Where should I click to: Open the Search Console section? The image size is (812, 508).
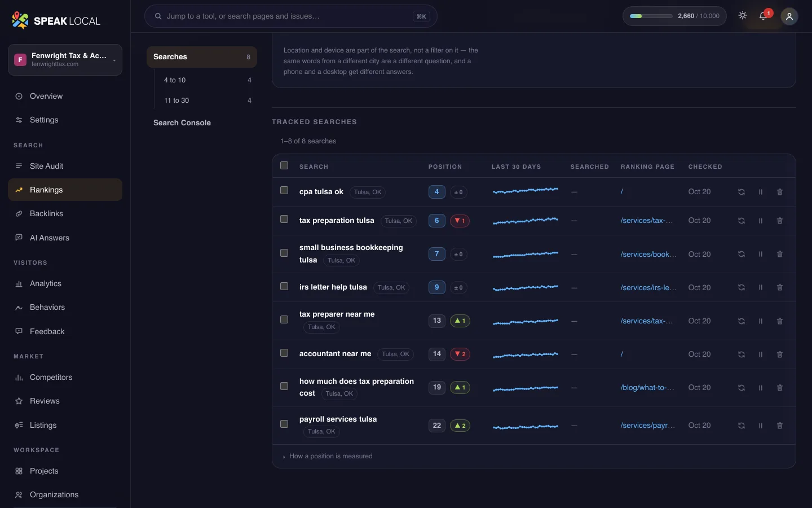201,122
